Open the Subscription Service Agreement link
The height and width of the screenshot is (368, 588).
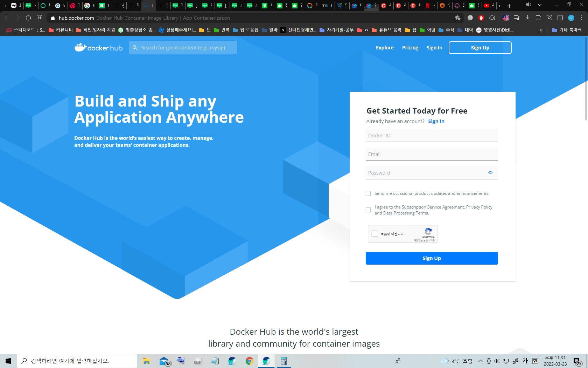pyautogui.click(x=433, y=207)
